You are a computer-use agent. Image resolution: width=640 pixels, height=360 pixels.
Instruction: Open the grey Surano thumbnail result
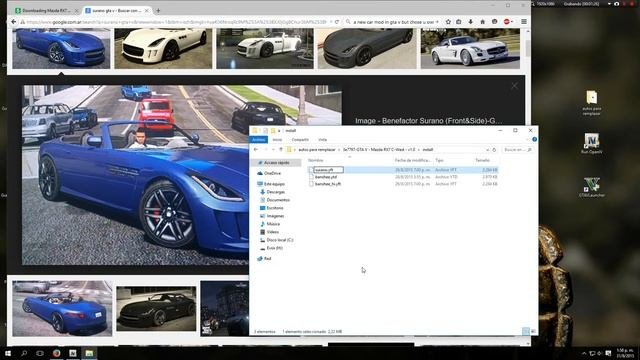click(x=367, y=48)
